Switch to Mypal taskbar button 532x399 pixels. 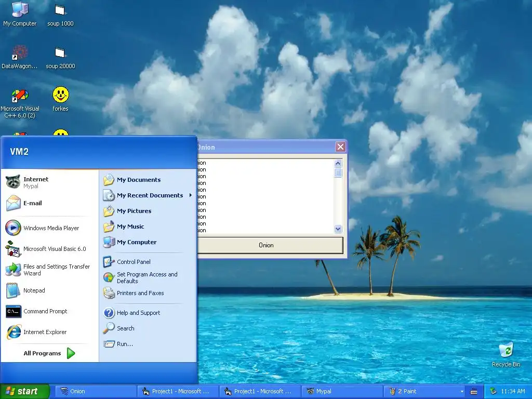(342, 391)
